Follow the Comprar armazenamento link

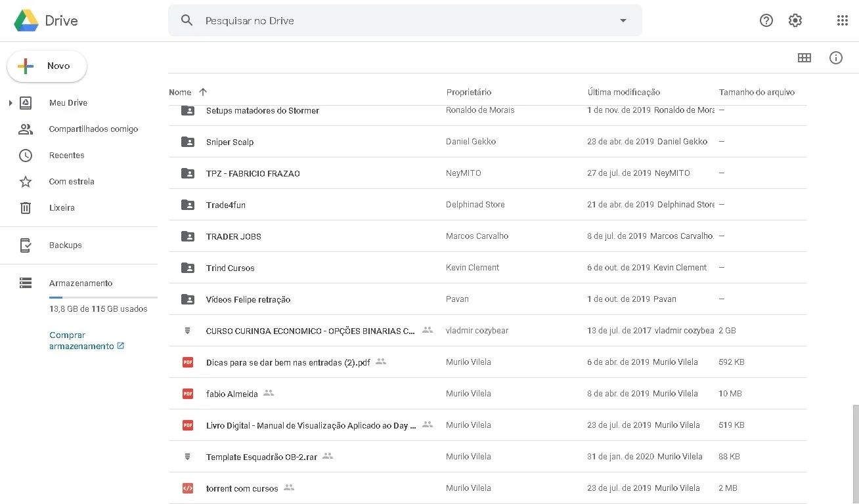click(87, 341)
